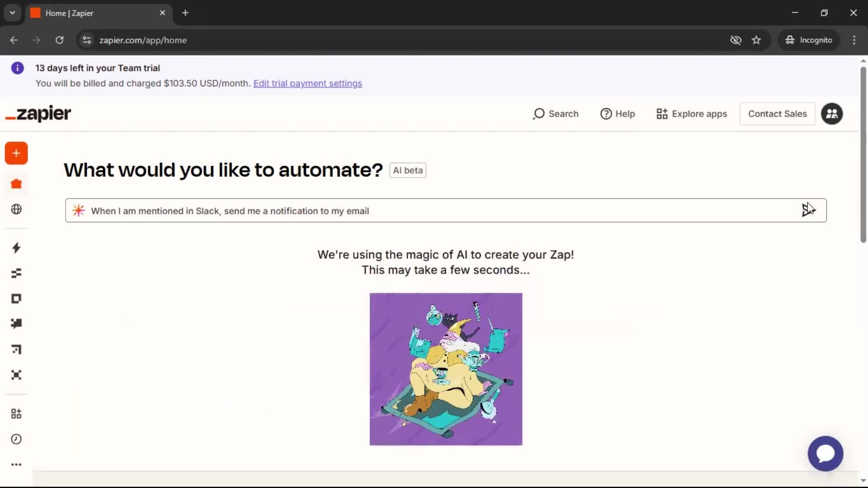Open the Chrome three-dot menu

(854, 40)
